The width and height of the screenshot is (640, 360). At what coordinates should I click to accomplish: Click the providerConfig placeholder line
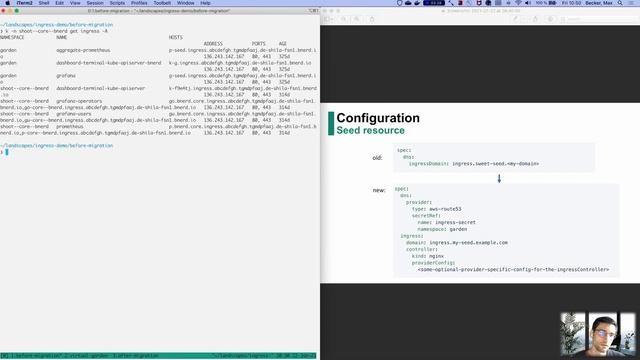point(513,269)
